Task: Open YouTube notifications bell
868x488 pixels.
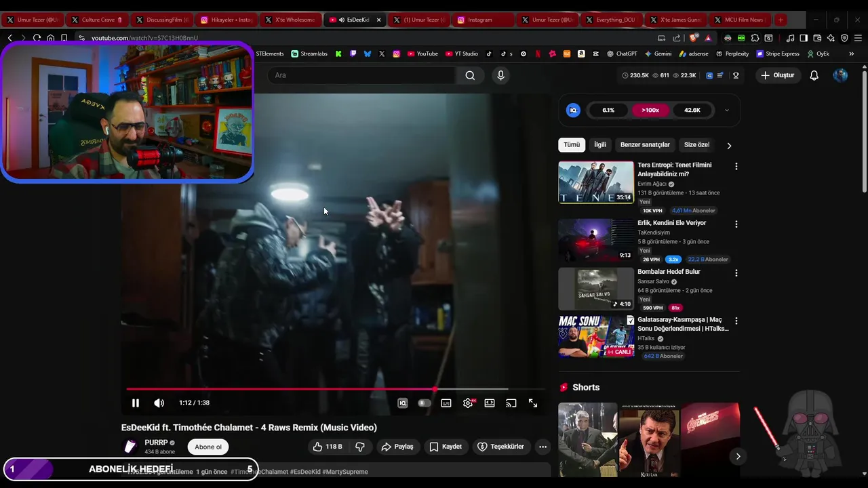Action: click(814, 75)
